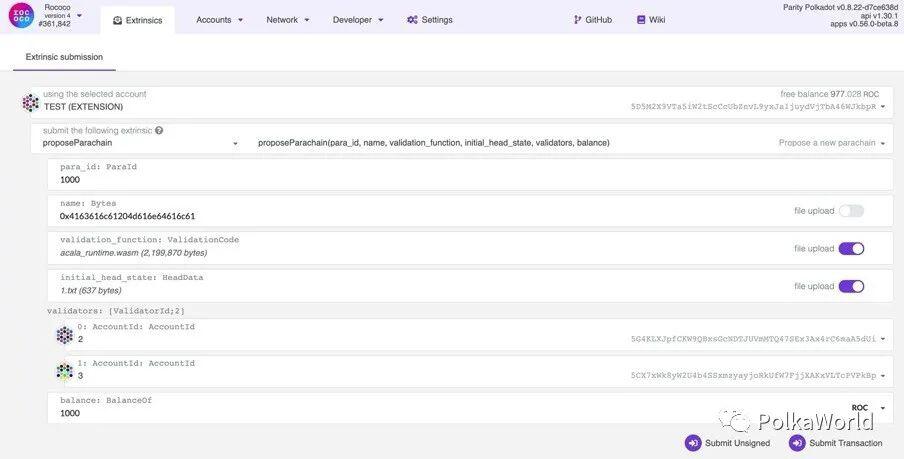This screenshot has width=904, height=459.
Task: Disable file upload for validation_function
Action: pyautogui.click(x=851, y=249)
